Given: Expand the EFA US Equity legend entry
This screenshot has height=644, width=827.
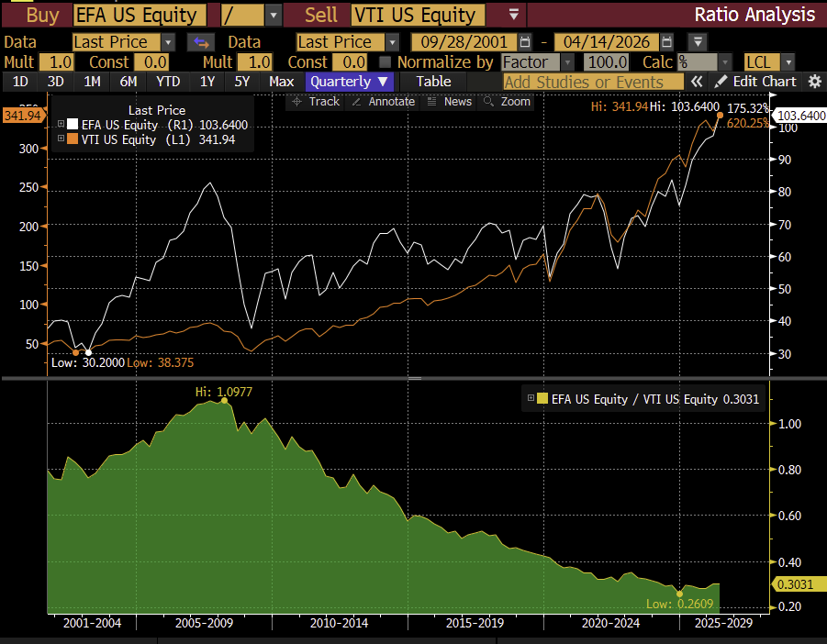Looking at the screenshot, I should tap(61, 125).
